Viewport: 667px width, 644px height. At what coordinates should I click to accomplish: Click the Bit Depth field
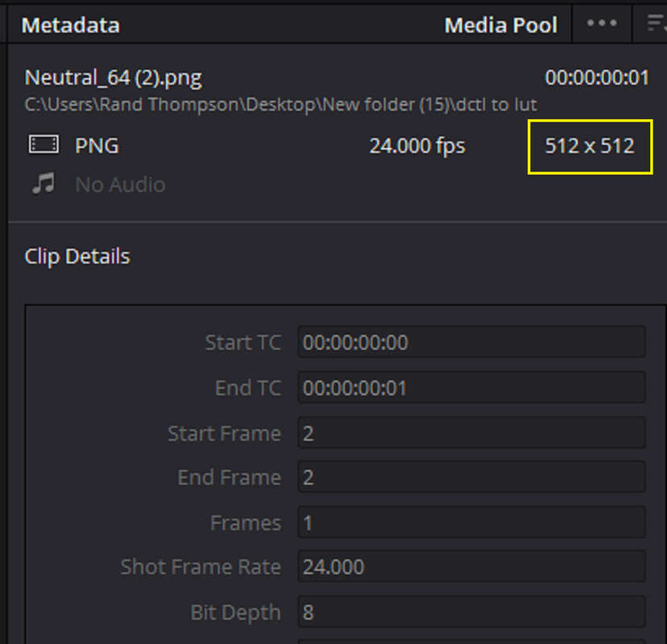[471, 612]
